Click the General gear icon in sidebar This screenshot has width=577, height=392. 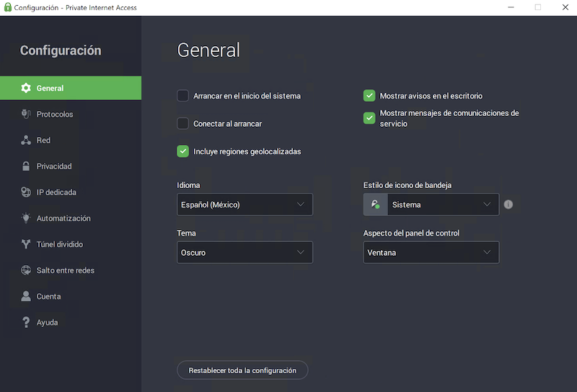point(26,88)
